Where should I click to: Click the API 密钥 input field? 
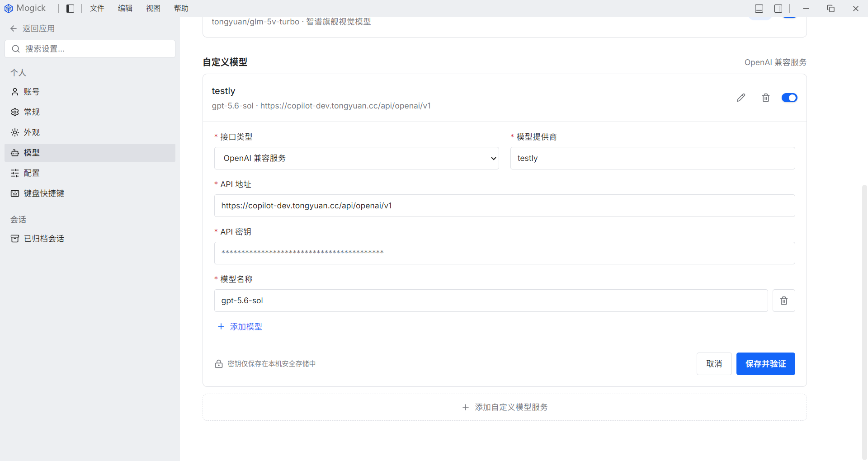click(x=505, y=253)
